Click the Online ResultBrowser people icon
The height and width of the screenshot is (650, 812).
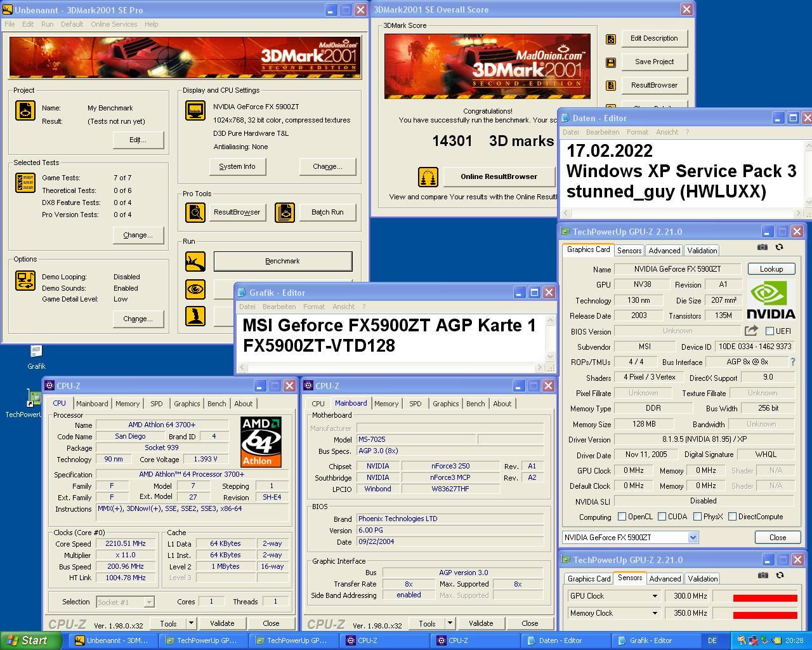(428, 177)
